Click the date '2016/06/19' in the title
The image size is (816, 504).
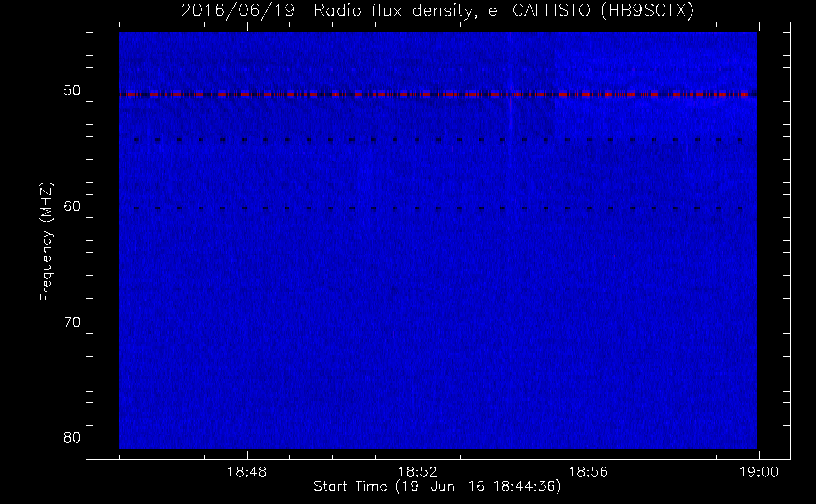(238, 10)
